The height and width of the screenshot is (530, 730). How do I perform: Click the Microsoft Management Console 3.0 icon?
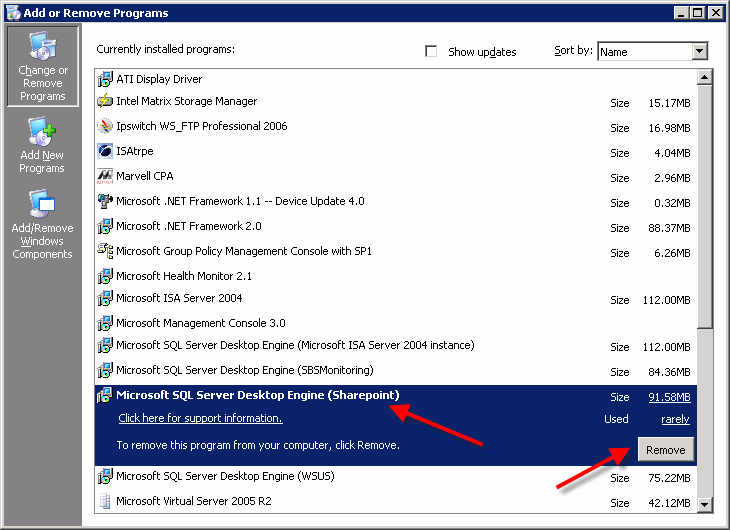click(x=105, y=323)
